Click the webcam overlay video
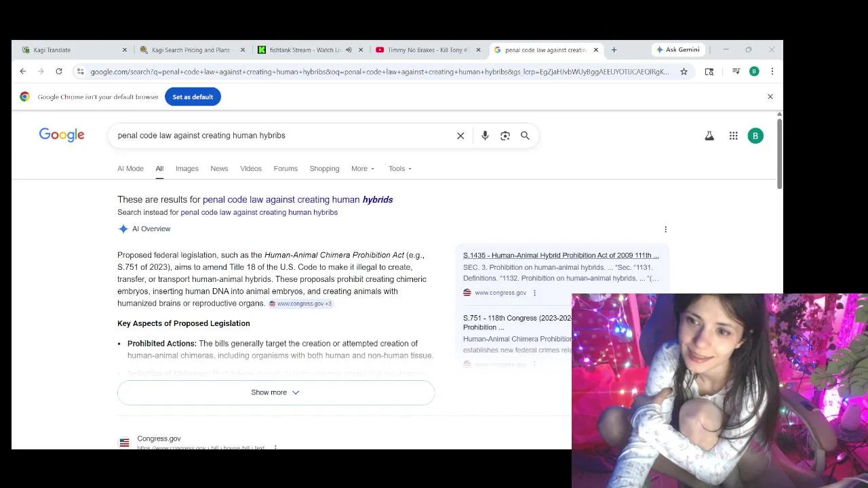The width and height of the screenshot is (868, 488). pos(719,390)
